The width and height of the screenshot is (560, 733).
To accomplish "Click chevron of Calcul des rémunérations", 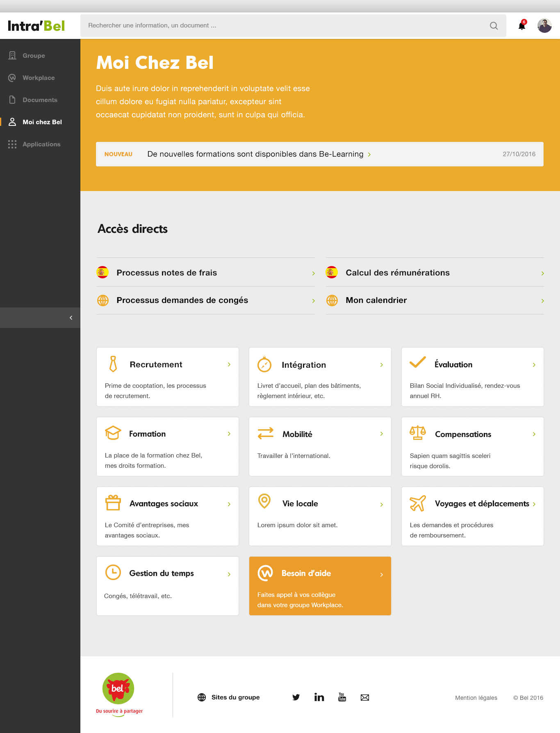I will pos(542,273).
